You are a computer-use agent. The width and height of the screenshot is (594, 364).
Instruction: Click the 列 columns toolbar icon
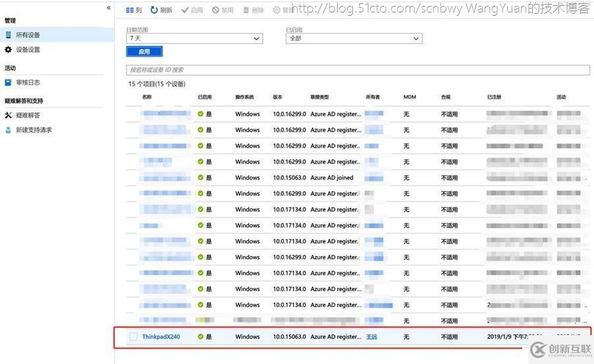pos(134,11)
